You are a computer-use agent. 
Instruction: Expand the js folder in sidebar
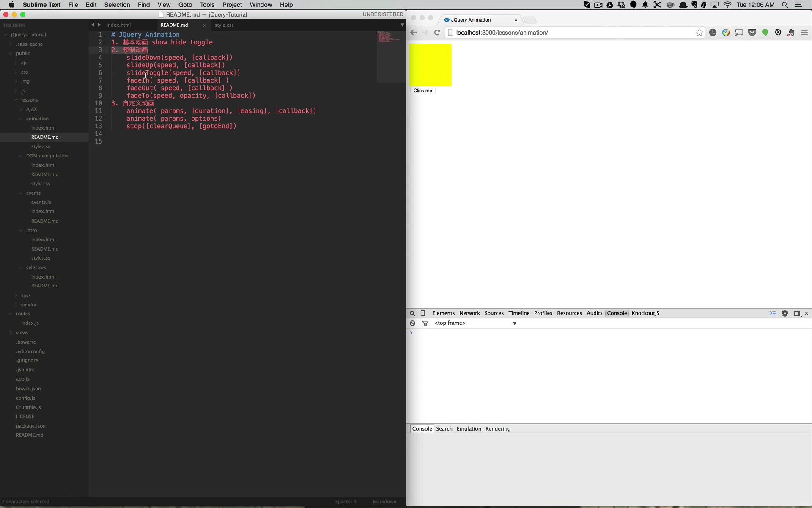pos(16,90)
